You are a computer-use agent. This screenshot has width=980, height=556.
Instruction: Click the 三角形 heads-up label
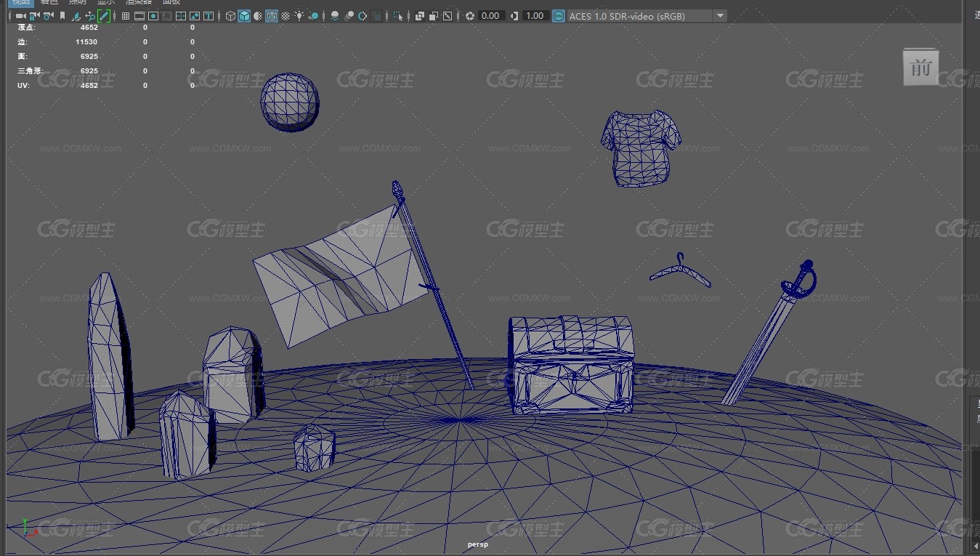(x=30, y=71)
